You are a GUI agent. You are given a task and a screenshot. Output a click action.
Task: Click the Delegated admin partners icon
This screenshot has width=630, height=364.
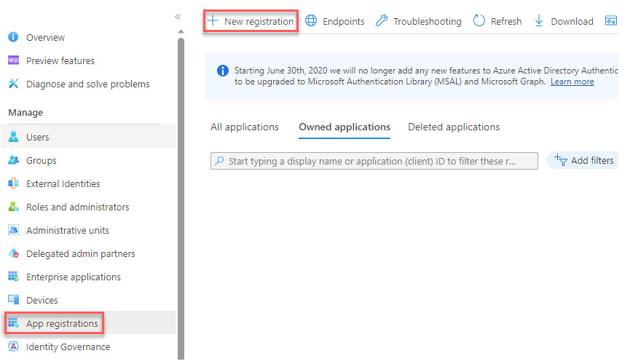[13, 253]
